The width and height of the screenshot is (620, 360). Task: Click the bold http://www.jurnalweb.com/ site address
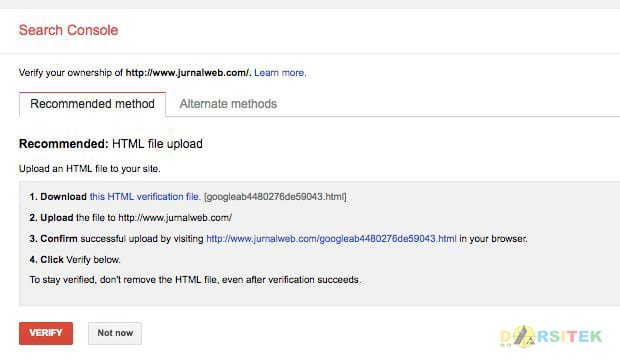coord(188,73)
